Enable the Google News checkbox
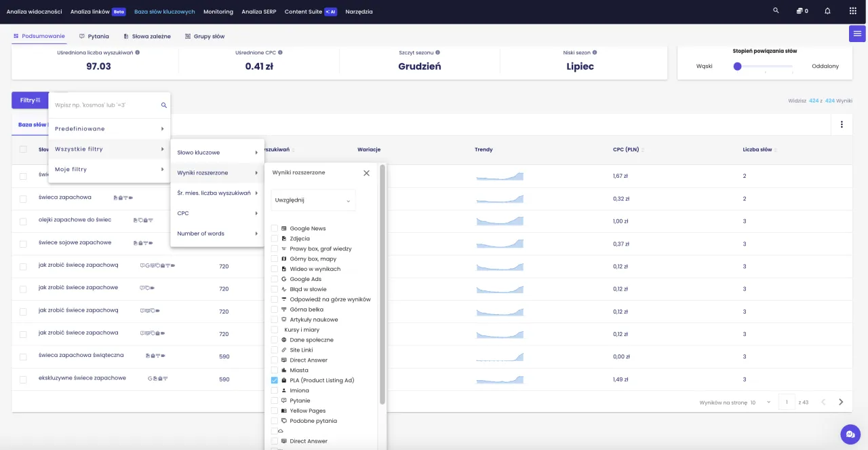 pos(275,229)
